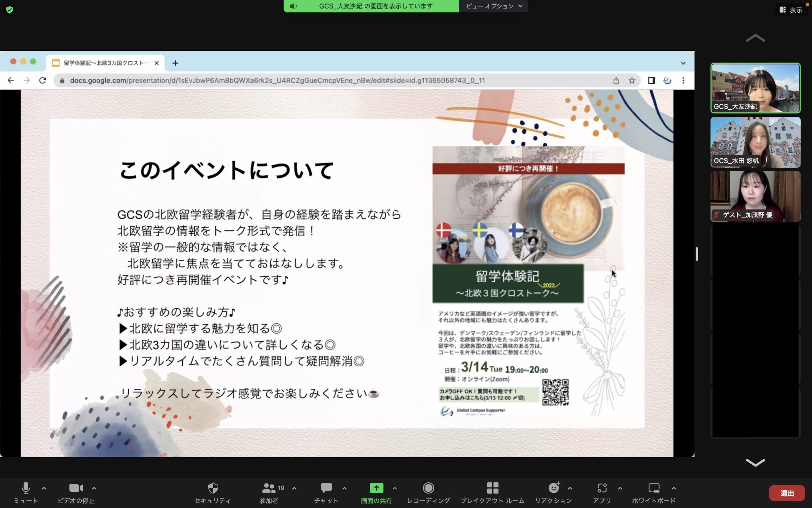812x508 pixels.
Task: Open Breakout Rooms icon
Action: coord(493,488)
